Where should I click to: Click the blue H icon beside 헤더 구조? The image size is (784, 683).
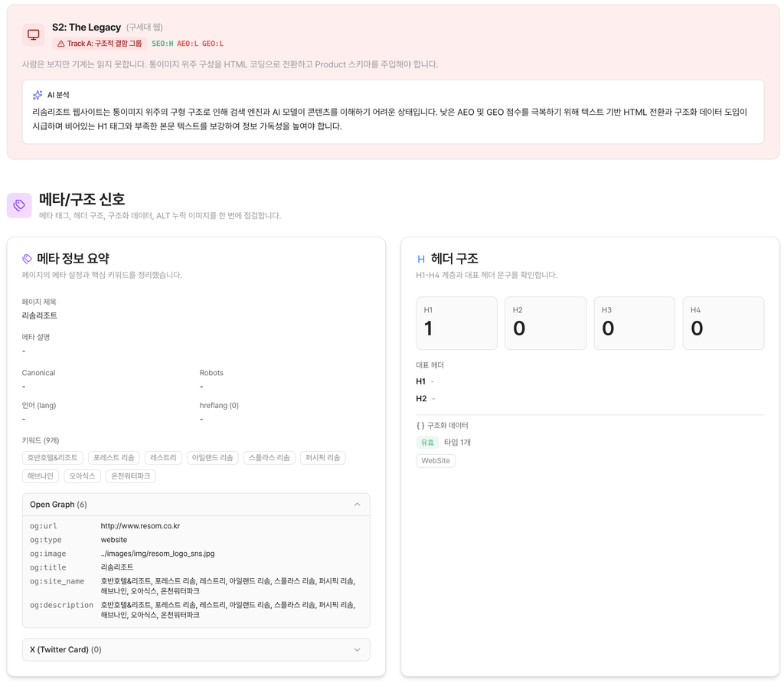pos(421,259)
